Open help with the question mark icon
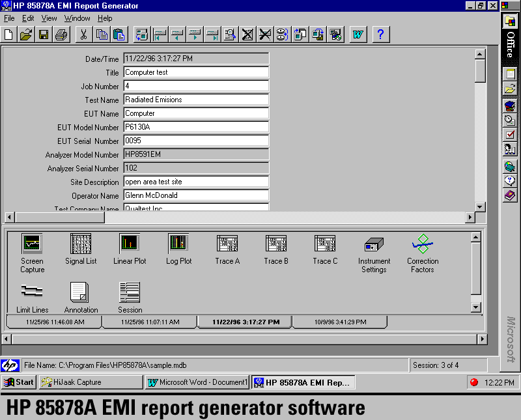521x420 pixels. pos(381,35)
